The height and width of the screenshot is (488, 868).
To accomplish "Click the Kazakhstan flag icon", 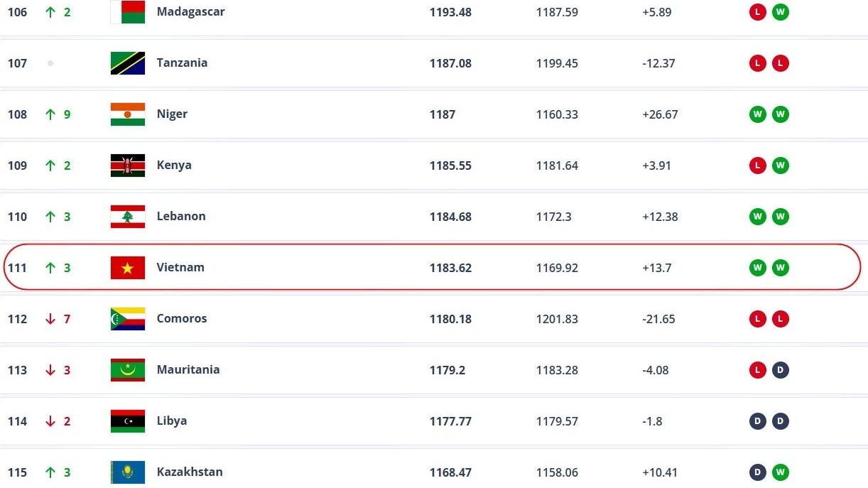I will coord(128,472).
